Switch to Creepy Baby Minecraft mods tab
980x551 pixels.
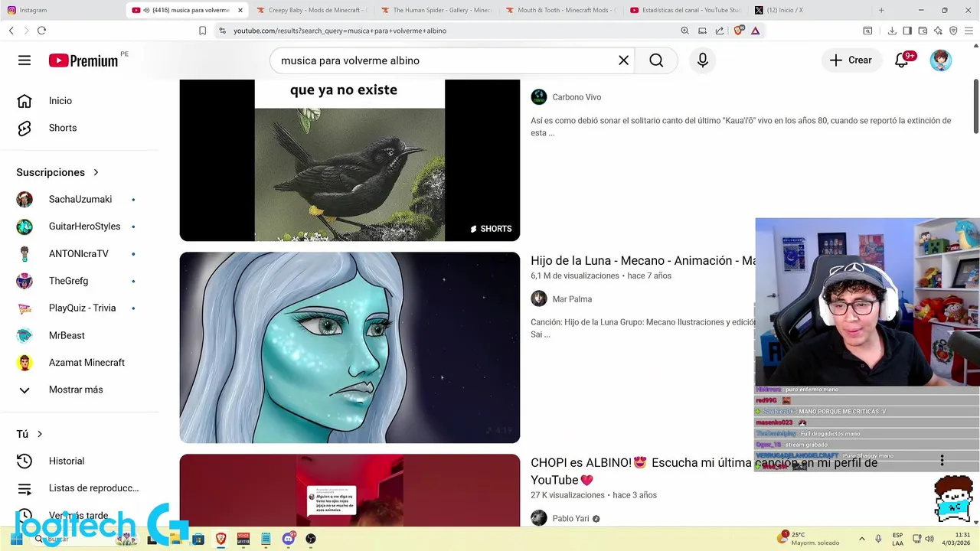click(312, 10)
